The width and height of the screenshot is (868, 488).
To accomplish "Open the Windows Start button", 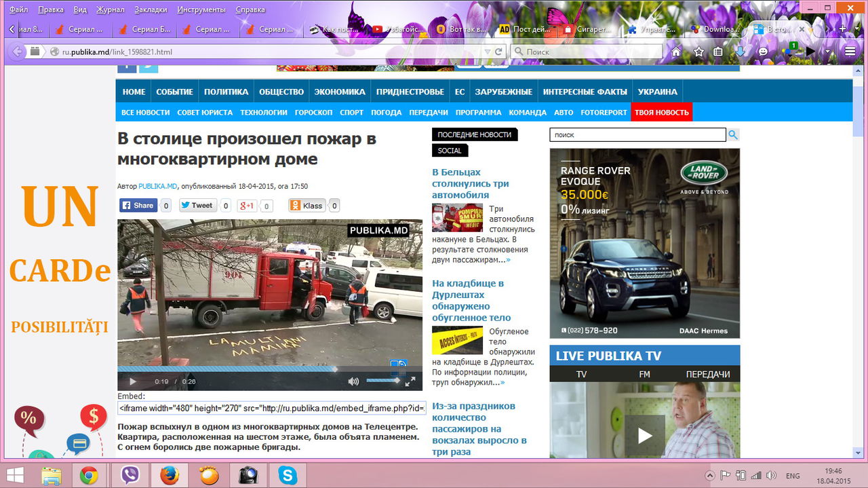I will [x=16, y=475].
